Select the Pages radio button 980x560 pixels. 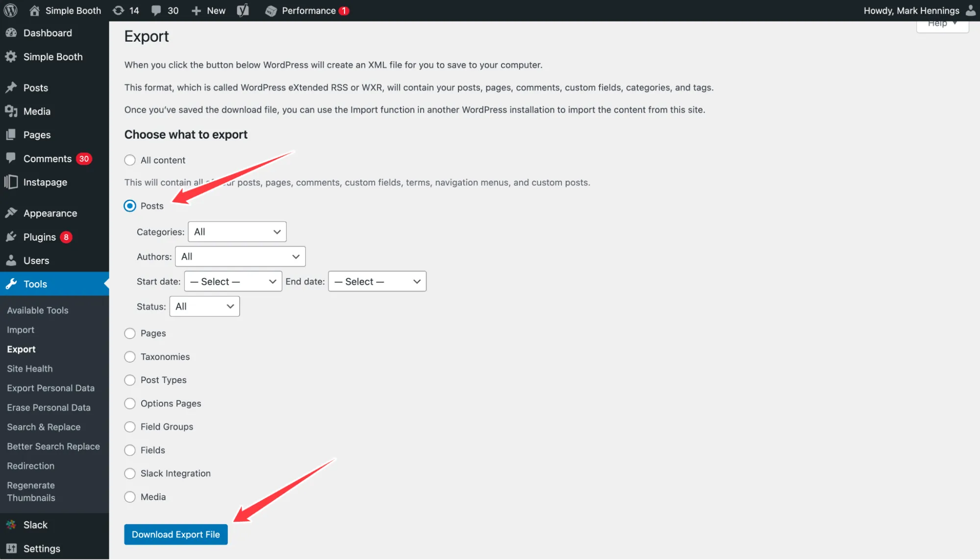pos(130,333)
